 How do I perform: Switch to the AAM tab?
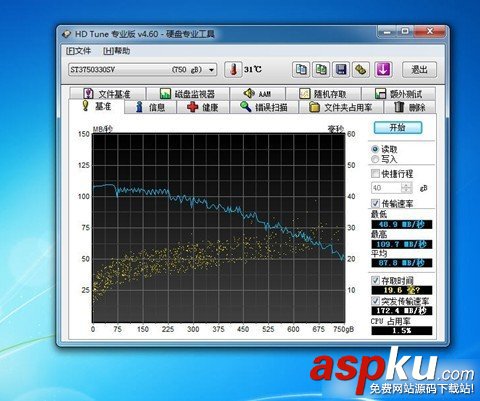tap(257, 94)
